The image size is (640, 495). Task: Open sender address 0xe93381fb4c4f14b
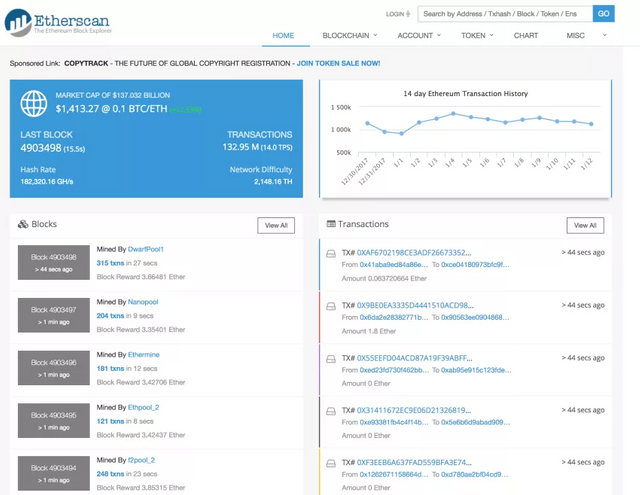(x=394, y=422)
